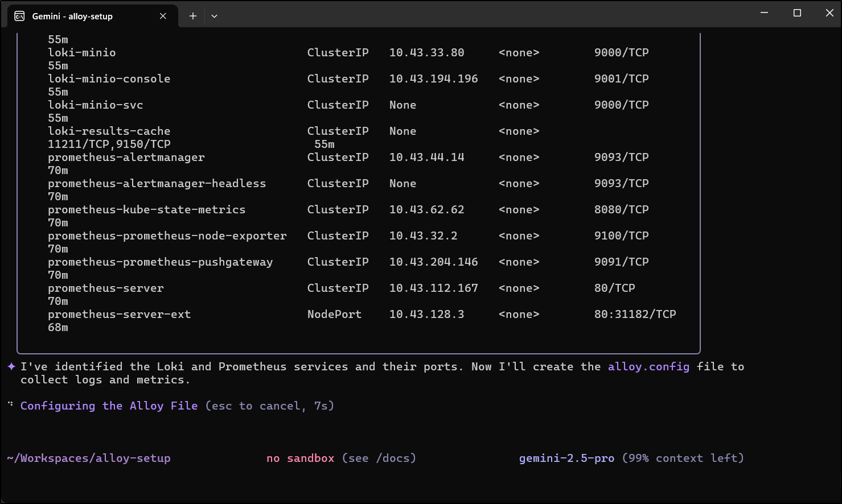Click the port 8080/TCP
The image size is (842, 504).
point(622,210)
